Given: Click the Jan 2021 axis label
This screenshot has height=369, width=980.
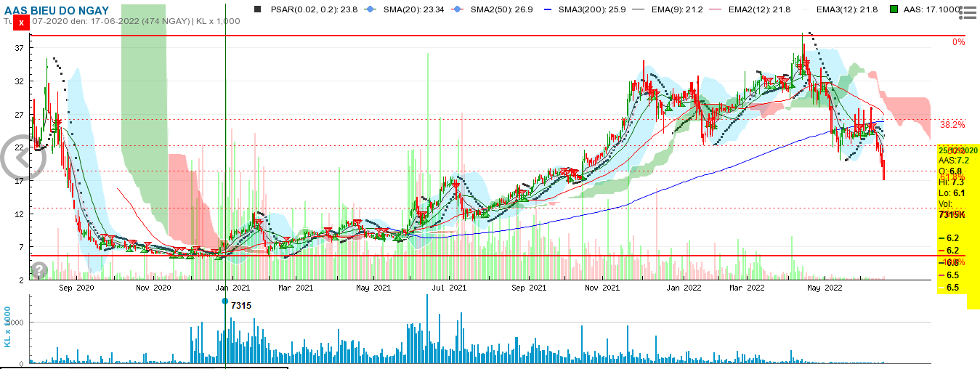Looking at the screenshot, I should point(231,288).
